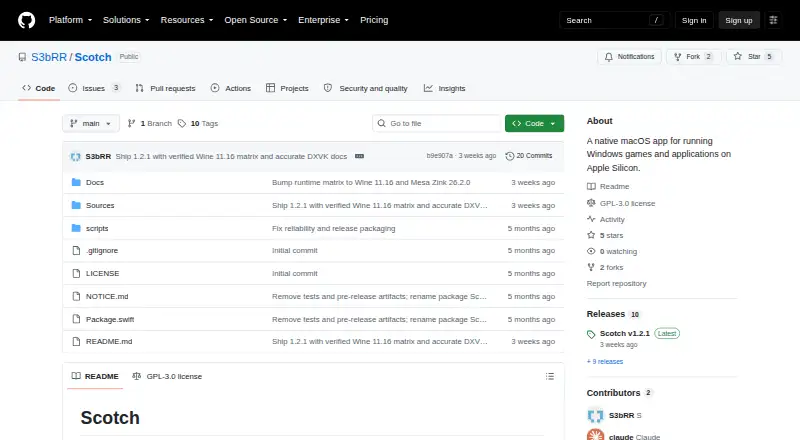This screenshot has height=440, width=800.
Task: Open 'Fix reliability and release packaging' commit
Action: (x=334, y=228)
